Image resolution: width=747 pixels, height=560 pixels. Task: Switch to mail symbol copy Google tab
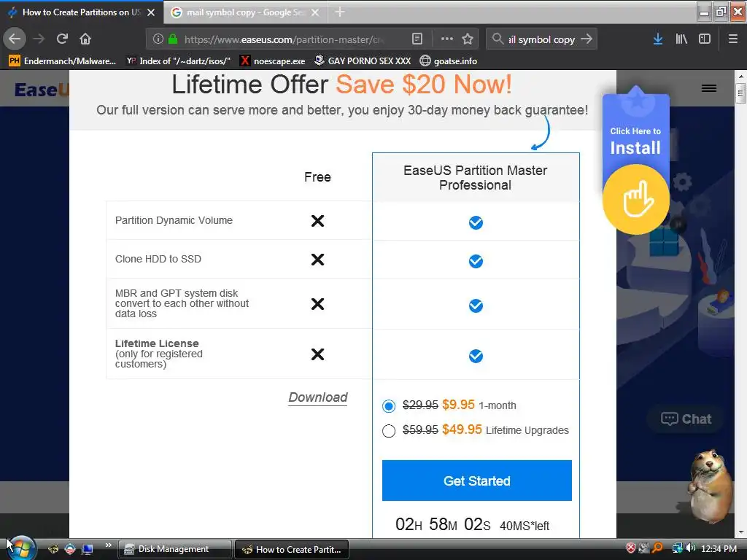[245, 12]
